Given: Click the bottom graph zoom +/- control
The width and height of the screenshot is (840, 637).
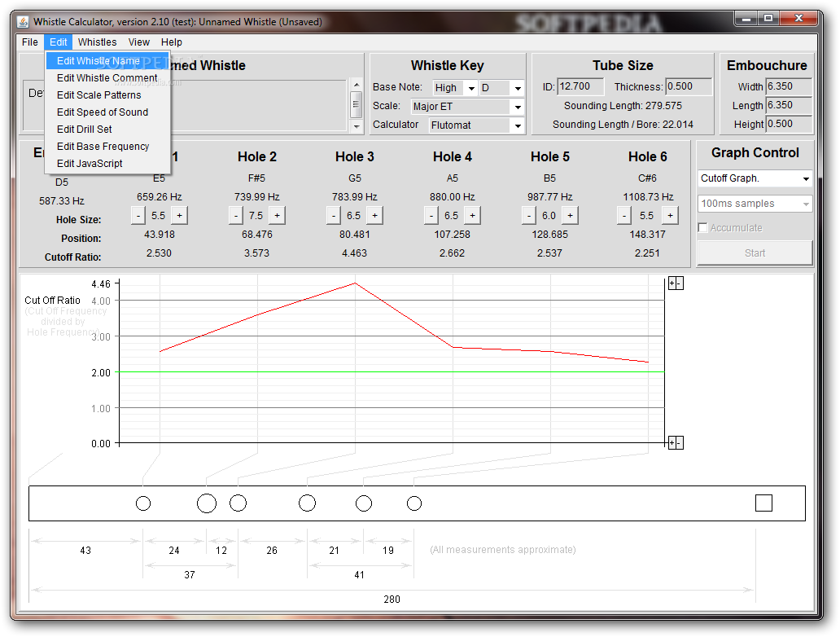Looking at the screenshot, I should 676,443.
